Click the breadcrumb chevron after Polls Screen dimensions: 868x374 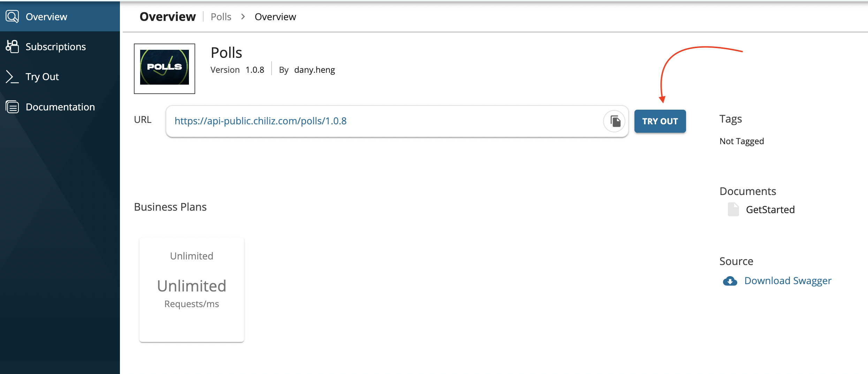(243, 17)
